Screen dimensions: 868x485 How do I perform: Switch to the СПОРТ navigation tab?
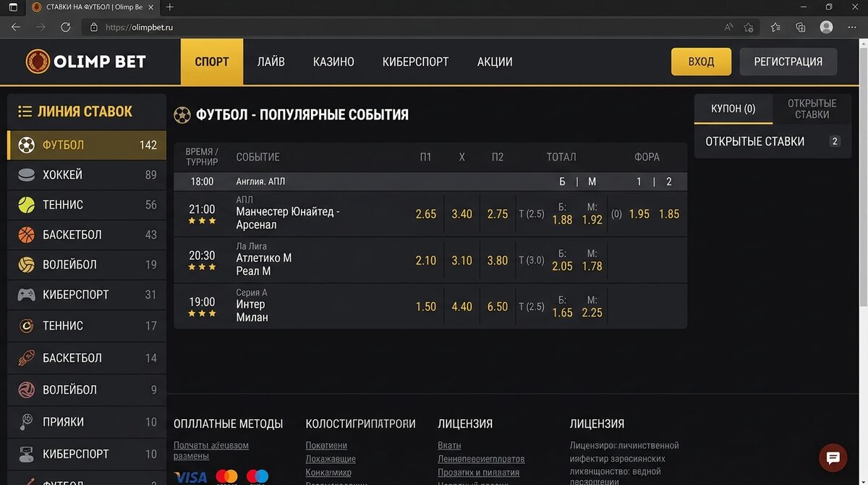coord(212,62)
